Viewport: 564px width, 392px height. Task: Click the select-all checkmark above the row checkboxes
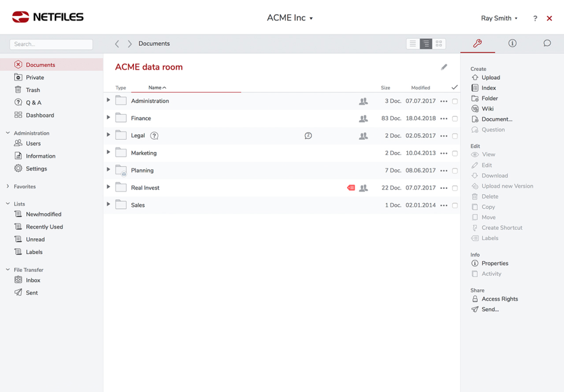pos(455,86)
